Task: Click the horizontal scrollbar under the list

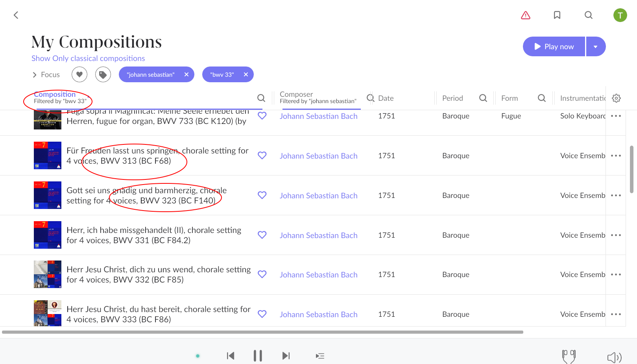Action: [x=262, y=332]
